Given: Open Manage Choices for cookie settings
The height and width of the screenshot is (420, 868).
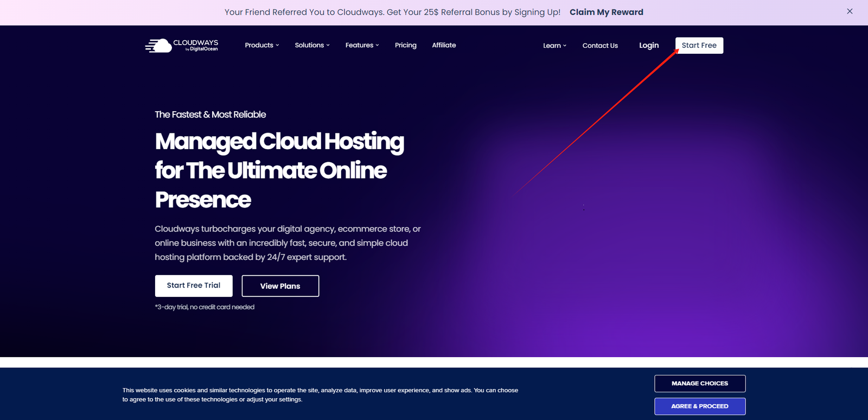Looking at the screenshot, I should click(x=699, y=383).
